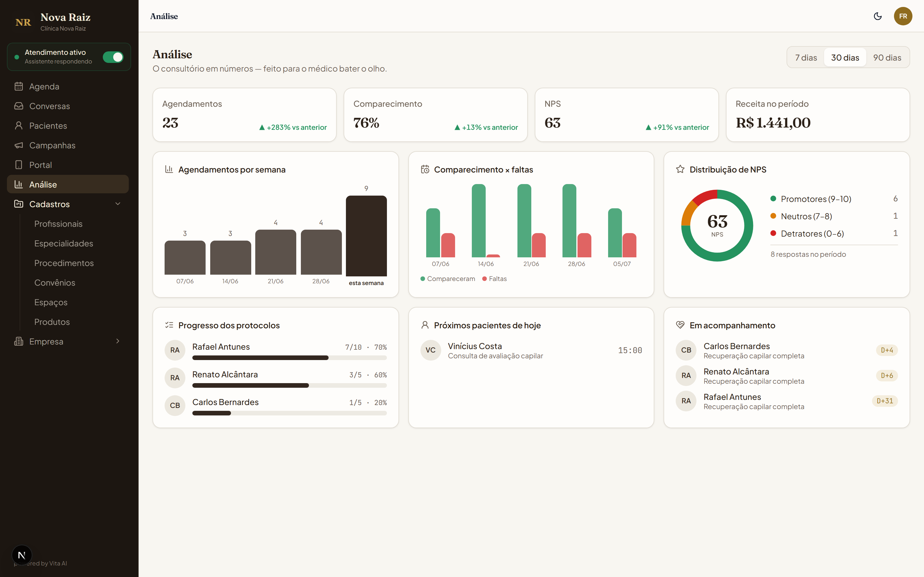Click Rafael Antunes protocol progress bar
The height and width of the screenshot is (577, 924).
coord(289,357)
